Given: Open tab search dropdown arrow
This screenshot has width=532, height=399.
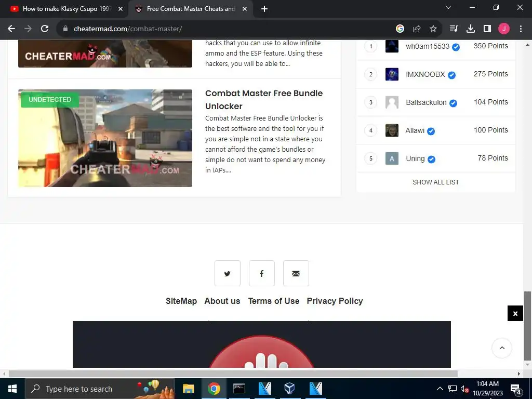Looking at the screenshot, I should point(448,7).
